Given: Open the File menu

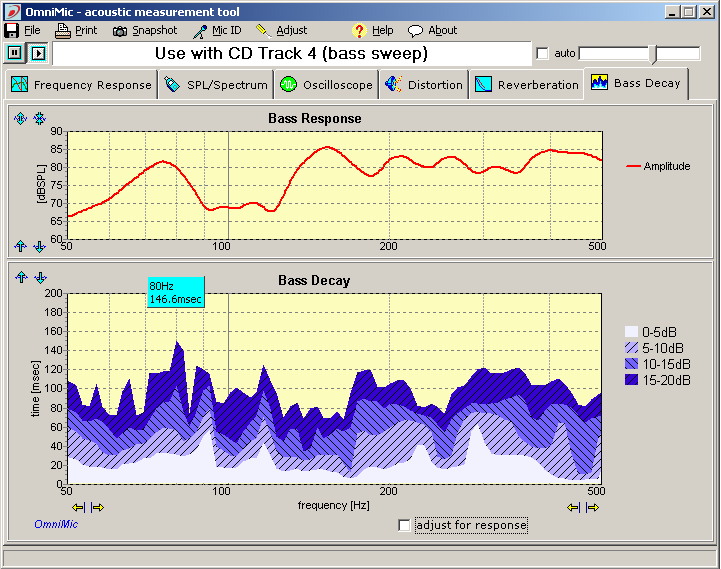Looking at the screenshot, I should [32, 30].
